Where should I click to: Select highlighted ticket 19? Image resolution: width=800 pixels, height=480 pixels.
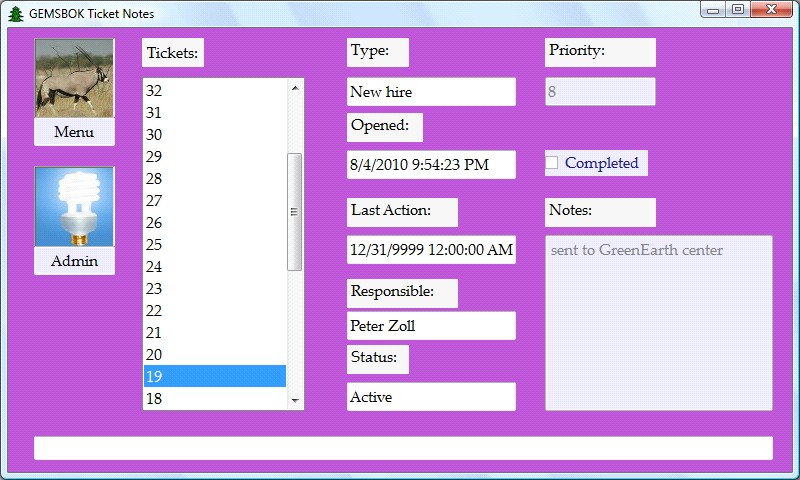pyautogui.click(x=214, y=376)
